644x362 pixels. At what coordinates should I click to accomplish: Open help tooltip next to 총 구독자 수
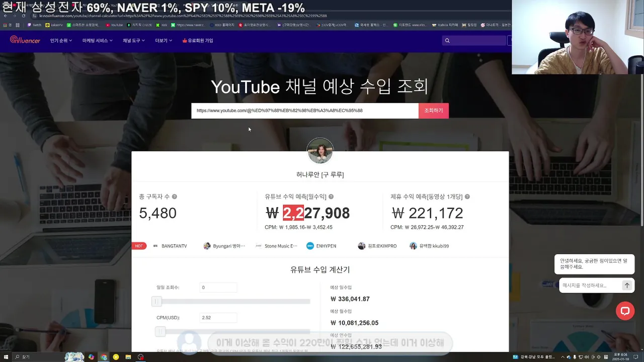175,197
